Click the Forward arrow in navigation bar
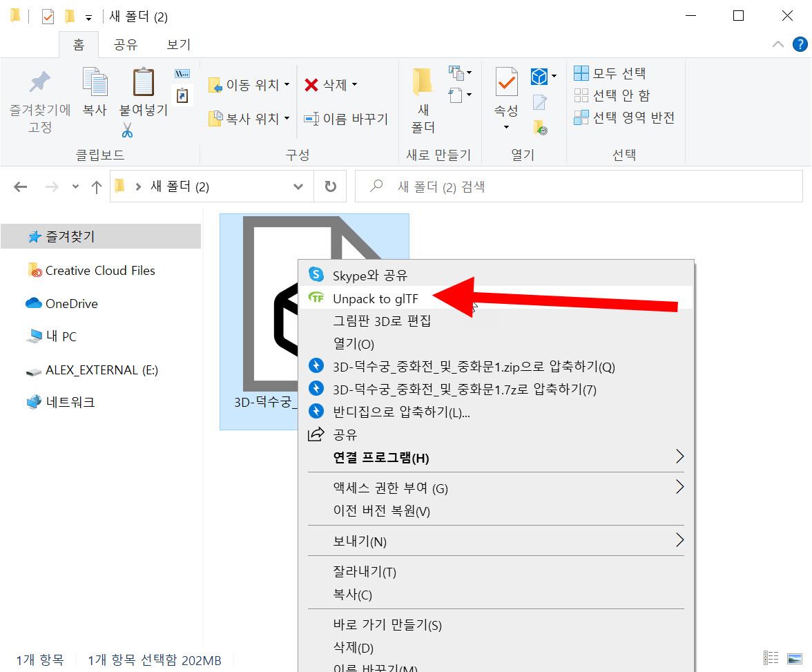Screen dimensions: 812x672 [x=52, y=186]
